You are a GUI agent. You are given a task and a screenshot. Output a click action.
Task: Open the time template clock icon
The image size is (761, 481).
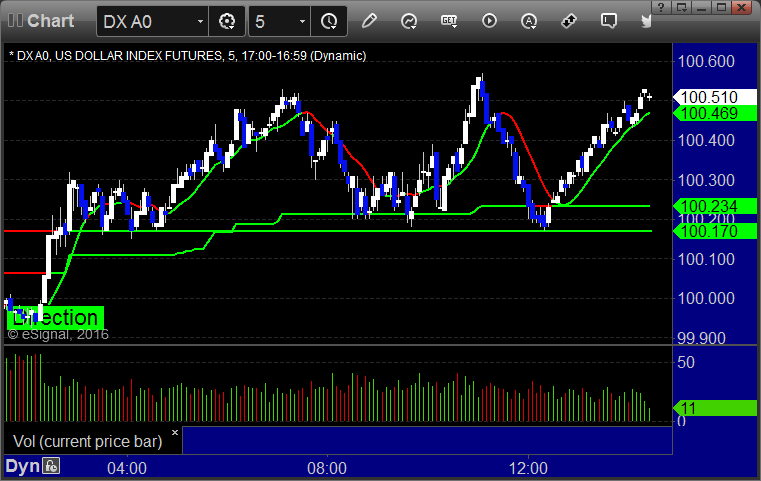click(x=329, y=21)
